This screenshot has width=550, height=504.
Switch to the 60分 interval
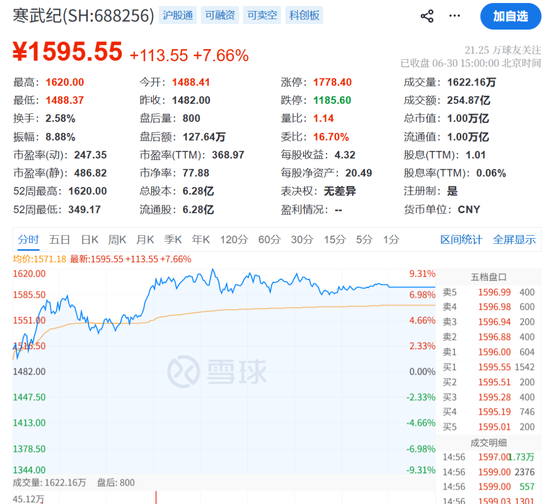pos(269,240)
